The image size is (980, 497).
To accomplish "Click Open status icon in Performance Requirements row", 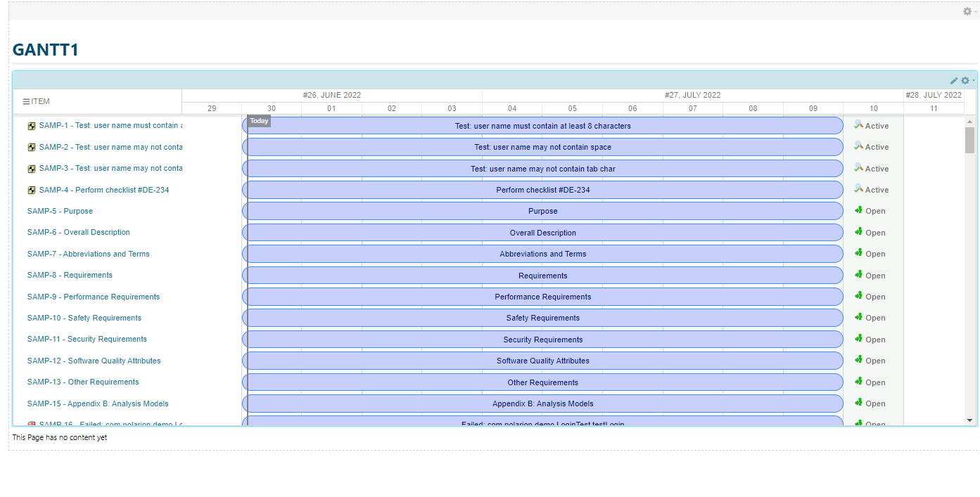I will (858, 296).
